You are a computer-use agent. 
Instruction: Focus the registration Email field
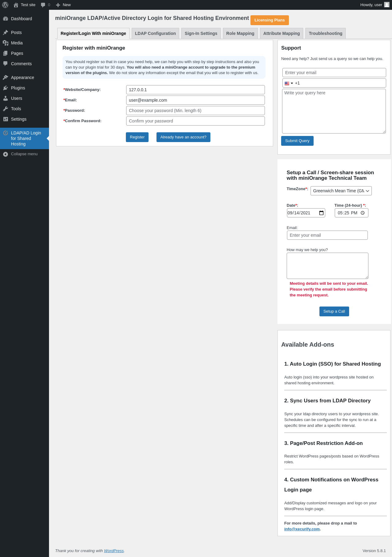pyautogui.click(x=195, y=100)
